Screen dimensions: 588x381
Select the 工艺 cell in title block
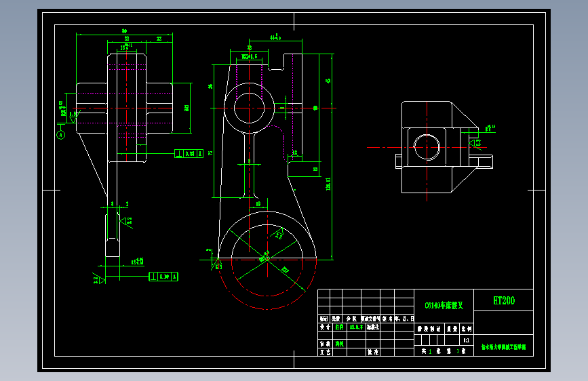(325, 352)
